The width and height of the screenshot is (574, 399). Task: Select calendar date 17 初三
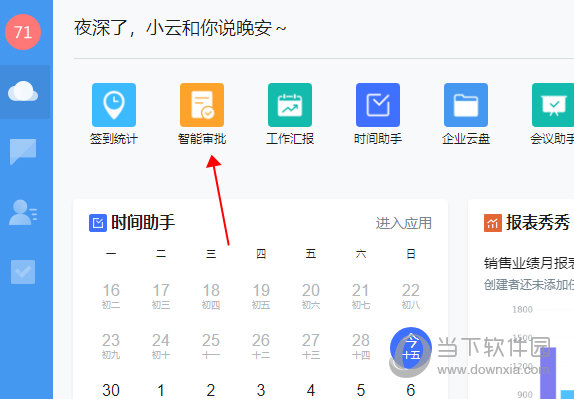[x=161, y=296]
